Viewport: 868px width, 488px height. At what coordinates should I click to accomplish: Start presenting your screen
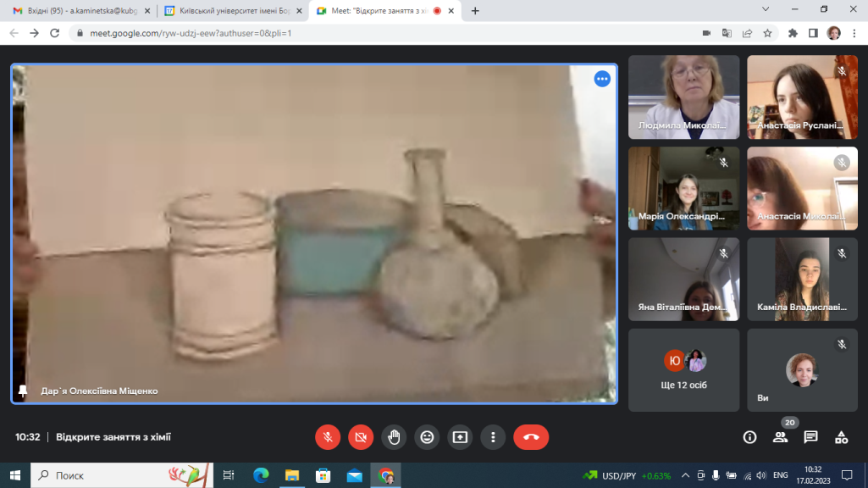(x=460, y=437)
